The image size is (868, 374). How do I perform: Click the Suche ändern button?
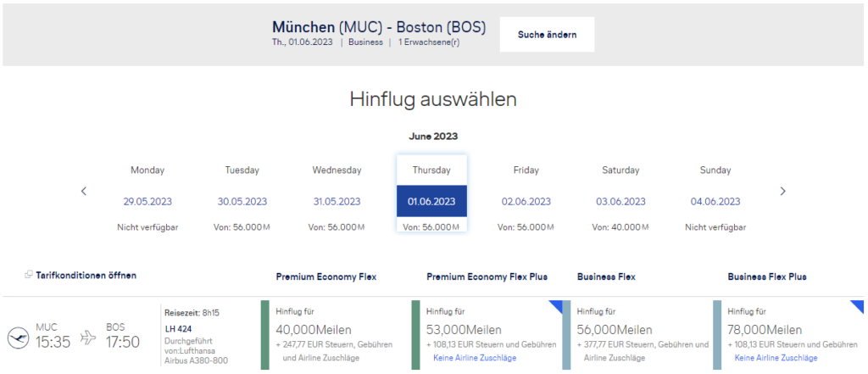click(547, 35)
